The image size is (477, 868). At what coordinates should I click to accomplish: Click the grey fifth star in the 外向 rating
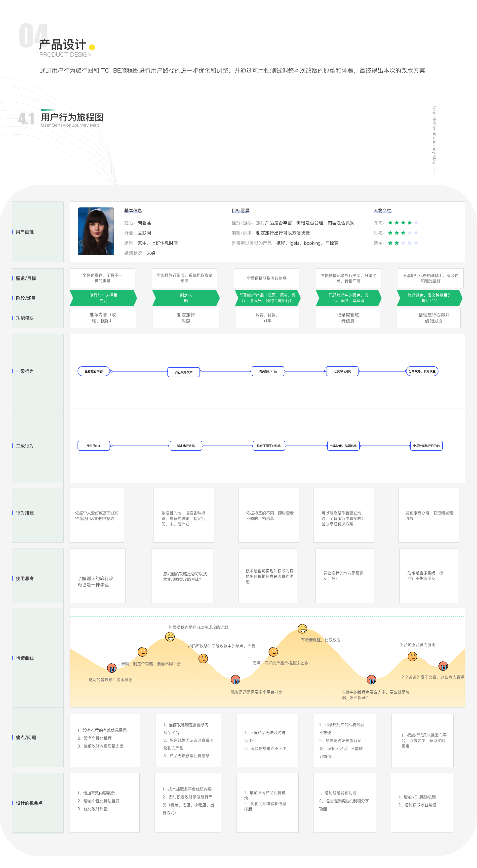click(416, 222)
